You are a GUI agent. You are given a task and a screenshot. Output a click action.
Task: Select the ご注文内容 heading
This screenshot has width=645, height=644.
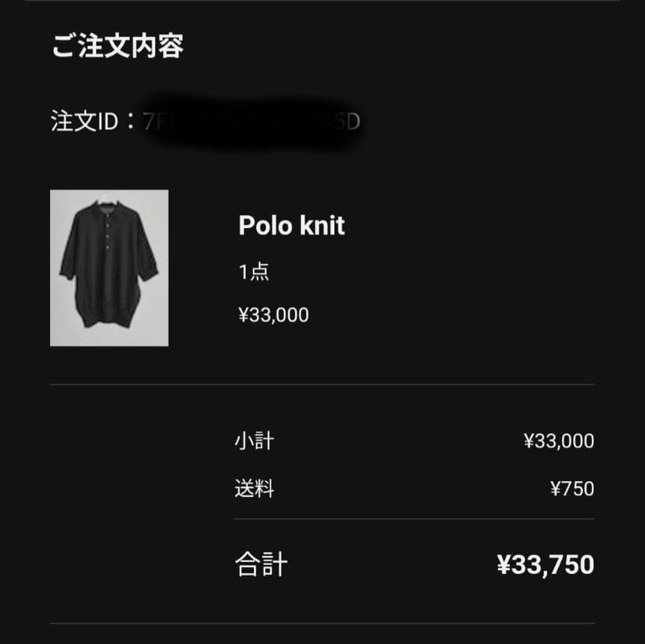(117, 46)
